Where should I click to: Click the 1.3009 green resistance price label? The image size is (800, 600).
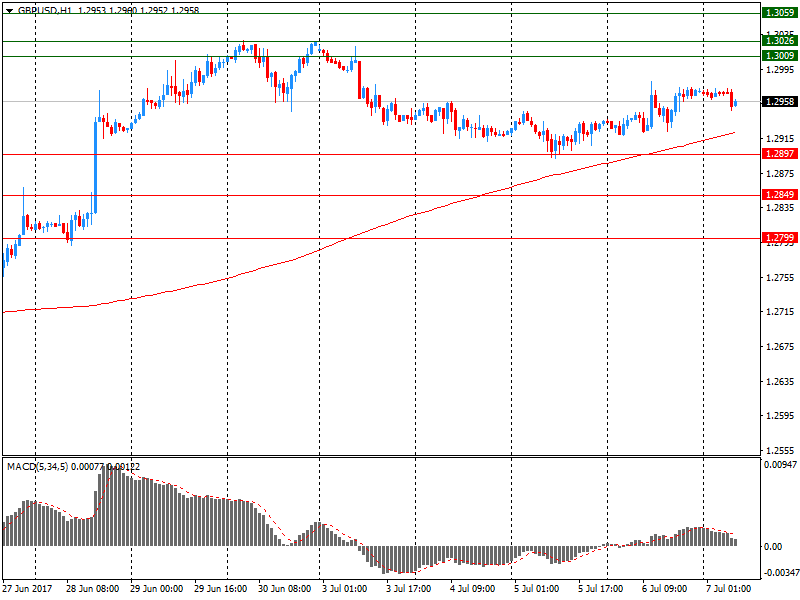pos(779,56)
